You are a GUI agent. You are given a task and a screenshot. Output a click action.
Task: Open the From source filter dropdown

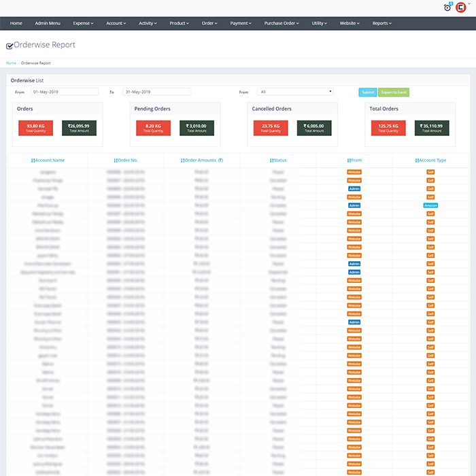[x=294, y=92]
